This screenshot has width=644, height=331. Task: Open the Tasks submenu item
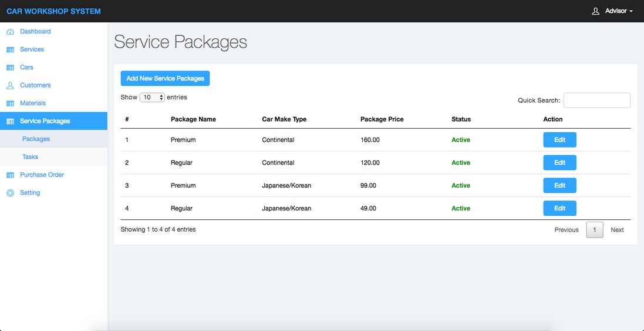tap(30, 157)
